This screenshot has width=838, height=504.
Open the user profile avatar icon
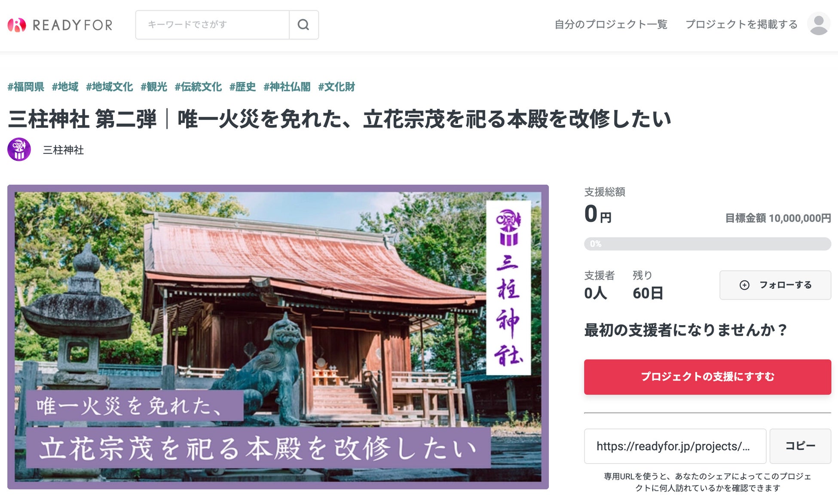(x=818, y=24)
